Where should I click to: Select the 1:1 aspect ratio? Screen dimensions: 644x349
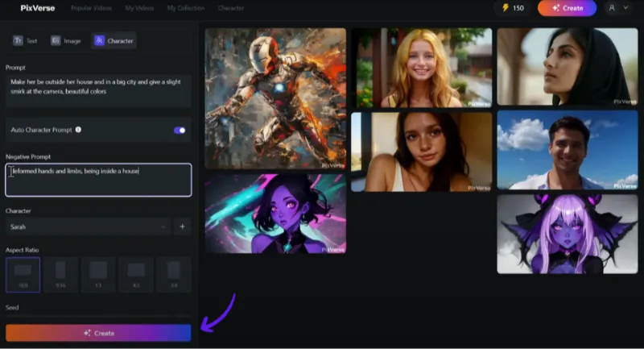(98, 275)
